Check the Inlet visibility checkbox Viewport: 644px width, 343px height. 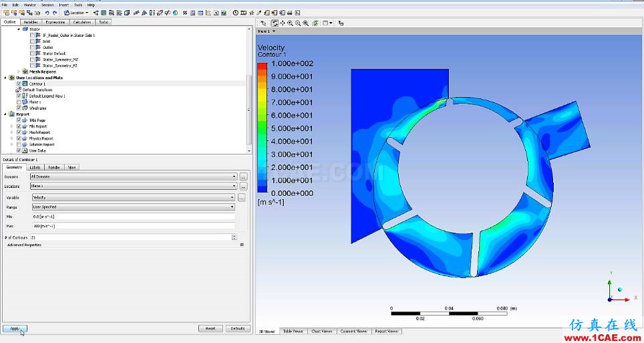pos(33,41)
